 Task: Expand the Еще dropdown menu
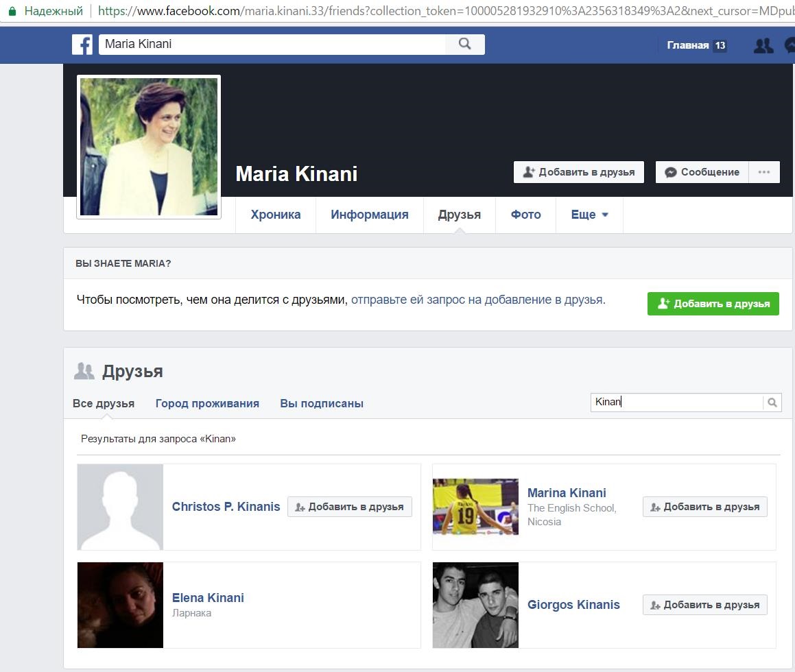pos(590,215)
